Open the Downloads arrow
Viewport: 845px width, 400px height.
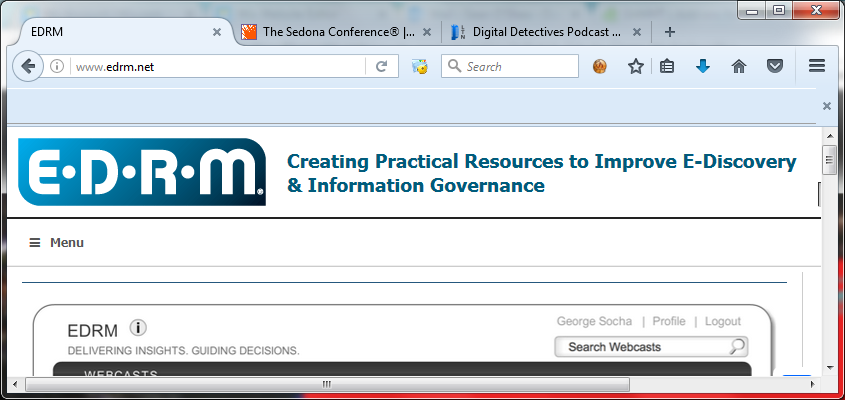coord(703,66)
